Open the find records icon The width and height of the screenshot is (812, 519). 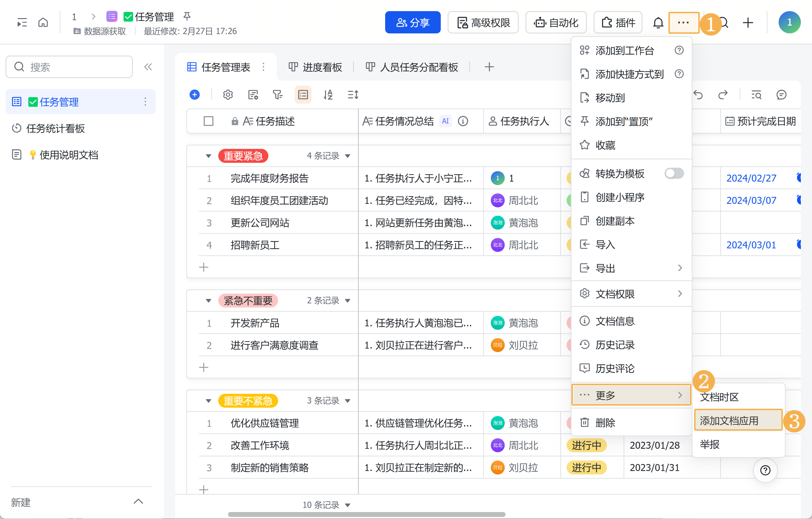(x=756, y=95)
